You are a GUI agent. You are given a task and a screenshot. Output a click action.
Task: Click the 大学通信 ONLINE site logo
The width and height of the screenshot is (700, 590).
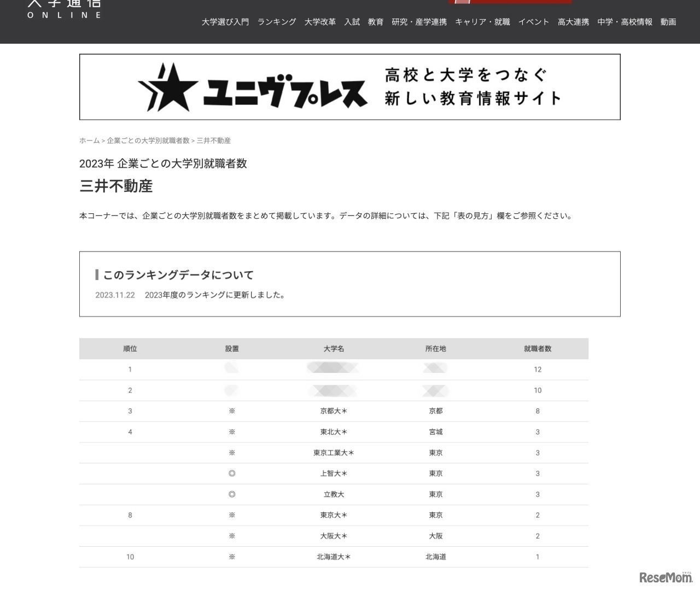coord(65,9)
